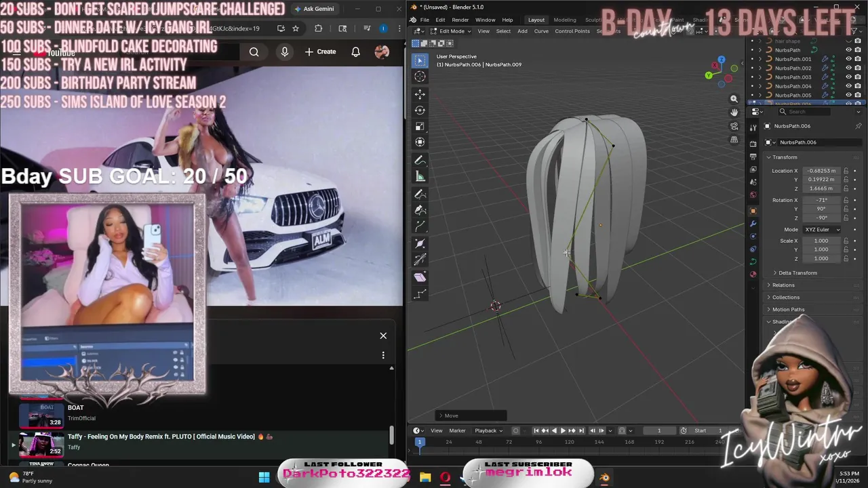Image resolution: width=868 pixels, height=488 pixels.
Task: Open the Material properties tab icon
Action: click(x=753, y=274)
